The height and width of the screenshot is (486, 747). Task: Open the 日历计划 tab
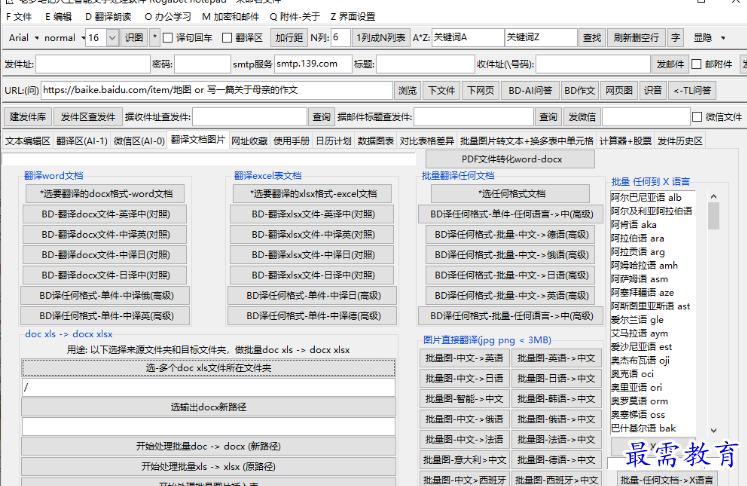click(333, 141)
